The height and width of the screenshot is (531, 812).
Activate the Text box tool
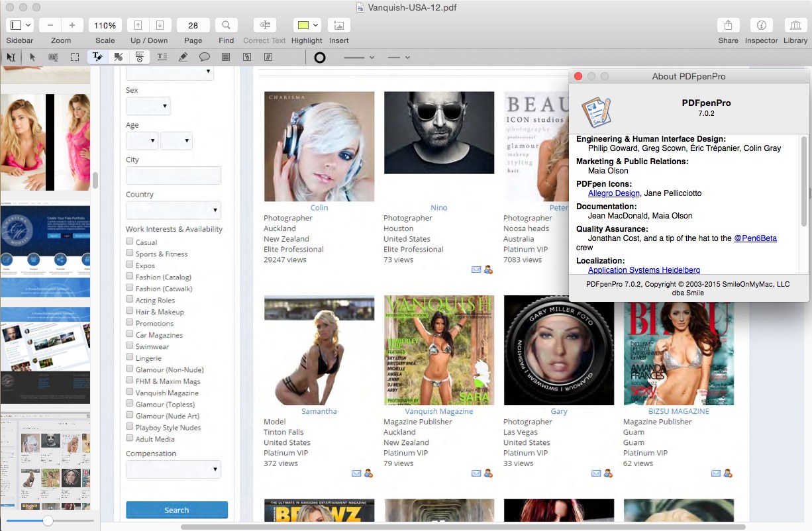pyautogui.click(x=162, y=57)
